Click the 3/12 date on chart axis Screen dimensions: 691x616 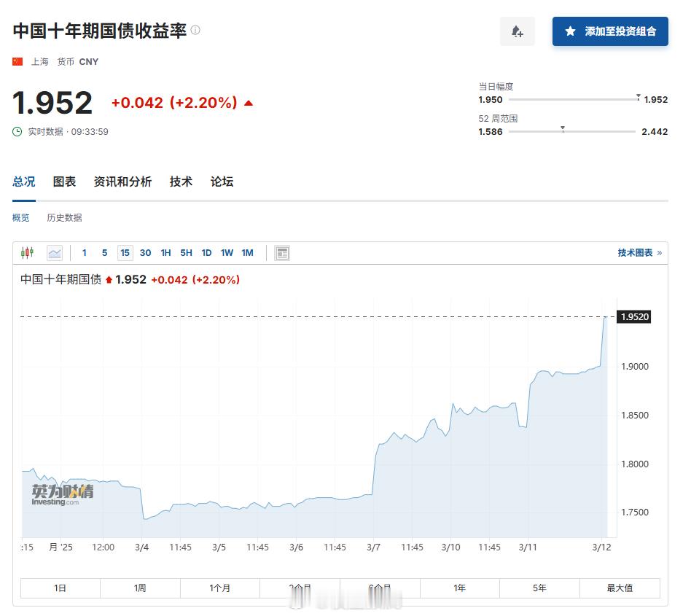pos(601,547)
